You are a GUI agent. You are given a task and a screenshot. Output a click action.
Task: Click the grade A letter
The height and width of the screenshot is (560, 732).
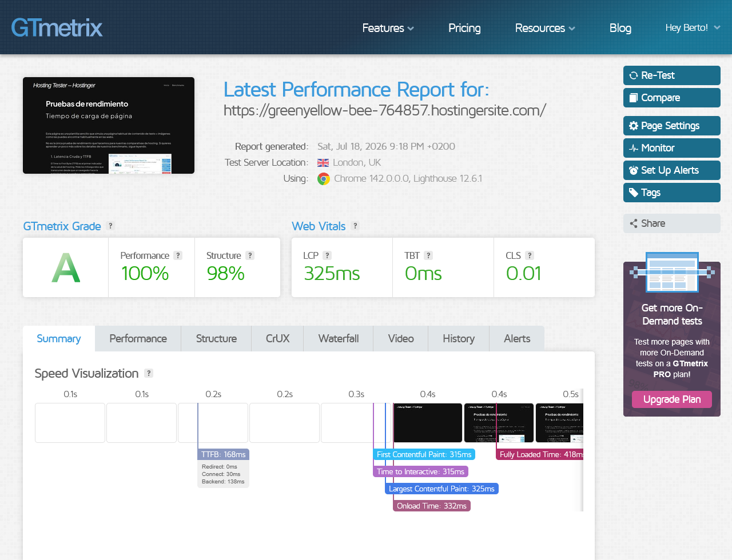point(66,267)
